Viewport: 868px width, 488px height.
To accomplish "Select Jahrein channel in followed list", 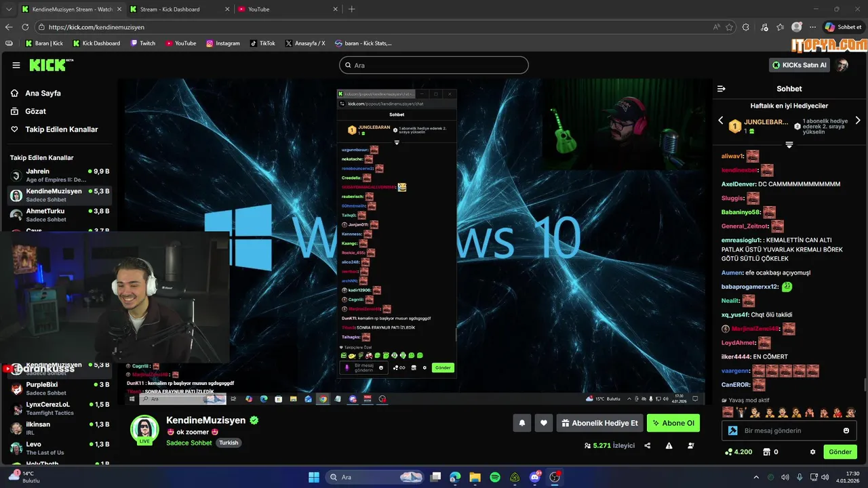I will point(59,176).
